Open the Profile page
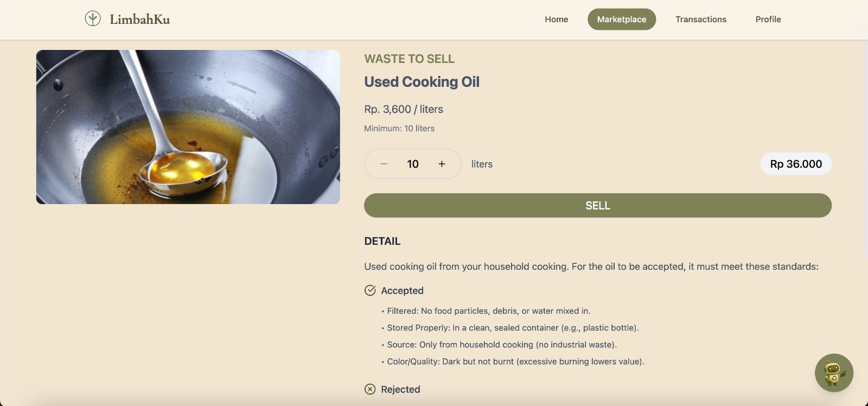The height and width of the screenshot is (406, 868). click(x=768, y=20)
